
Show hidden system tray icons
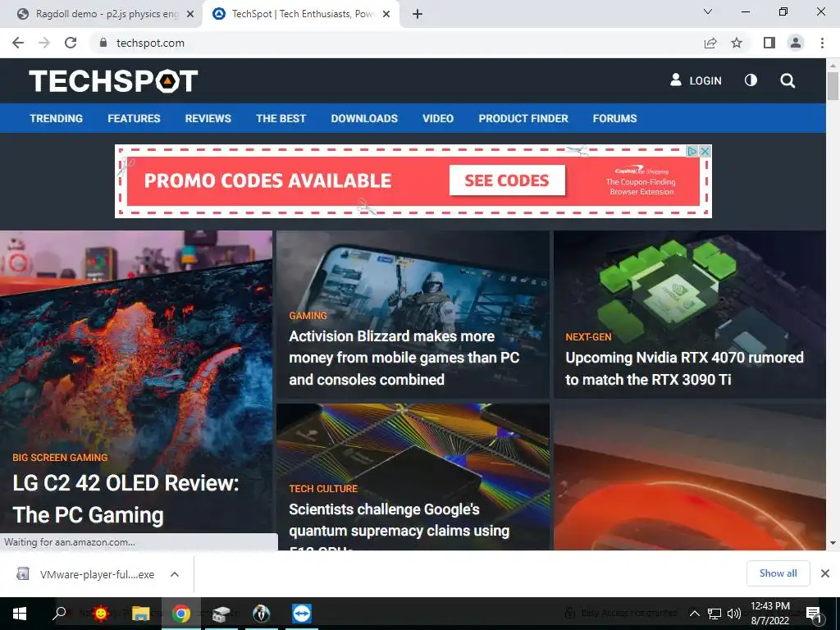tap(694, 614)
